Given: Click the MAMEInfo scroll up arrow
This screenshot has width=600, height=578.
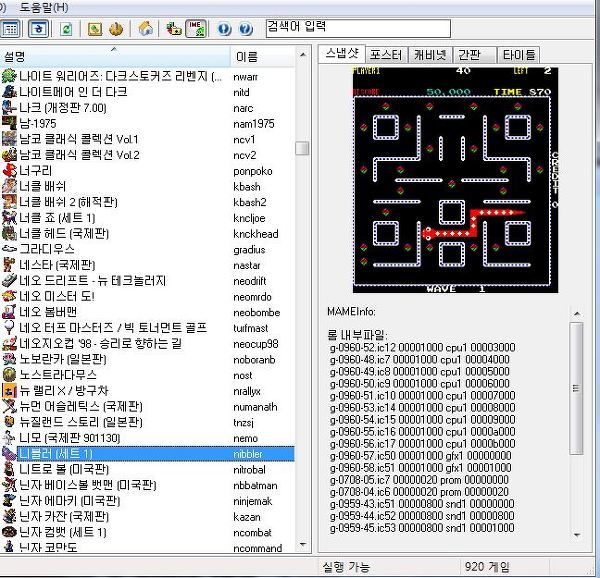Looking at the screenshot, I should [x=576, y=314].
